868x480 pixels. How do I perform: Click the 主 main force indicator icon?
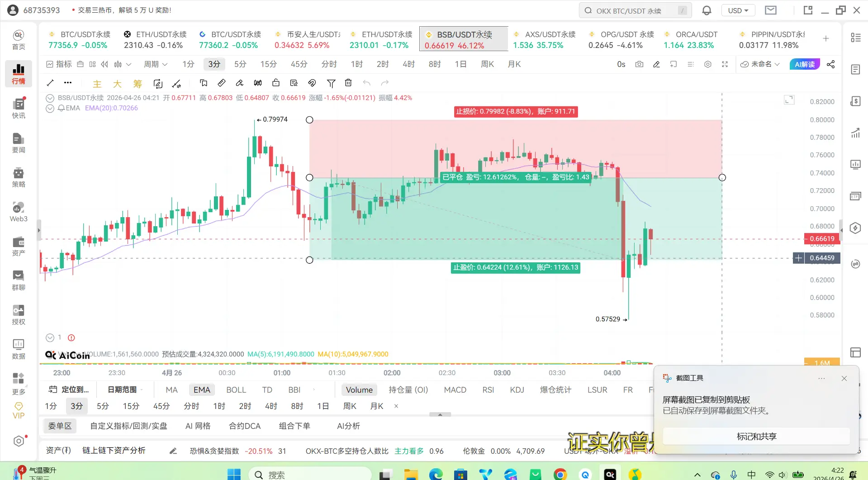point(97,84)
